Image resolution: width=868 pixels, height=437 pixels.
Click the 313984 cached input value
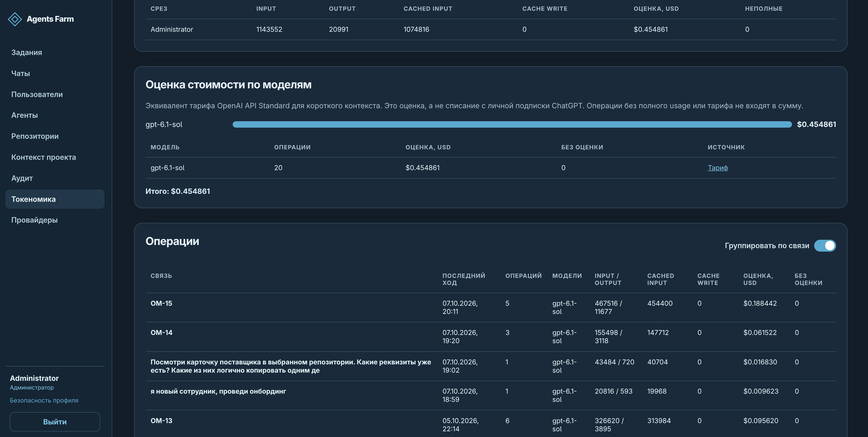click(x=659, y=421)
